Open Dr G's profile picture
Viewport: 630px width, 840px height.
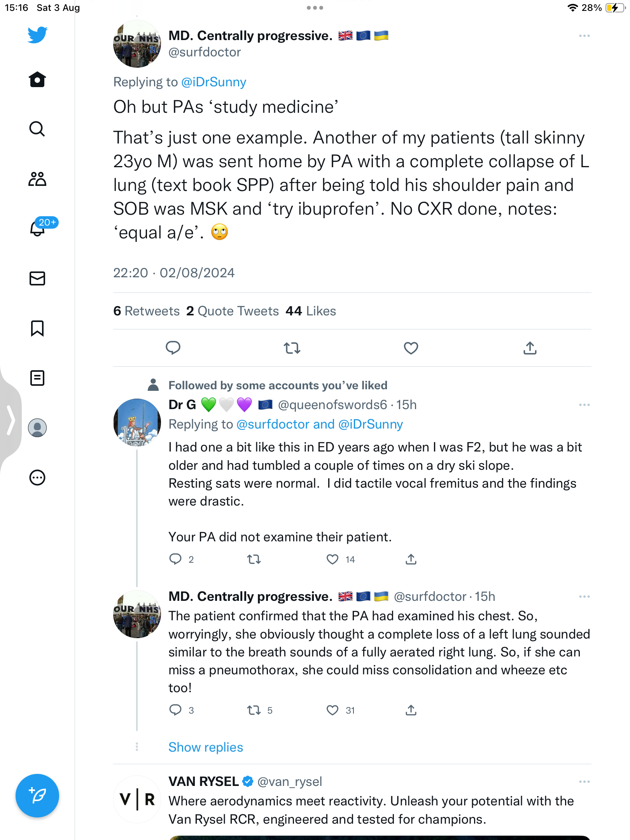click(x=137, y=422)
